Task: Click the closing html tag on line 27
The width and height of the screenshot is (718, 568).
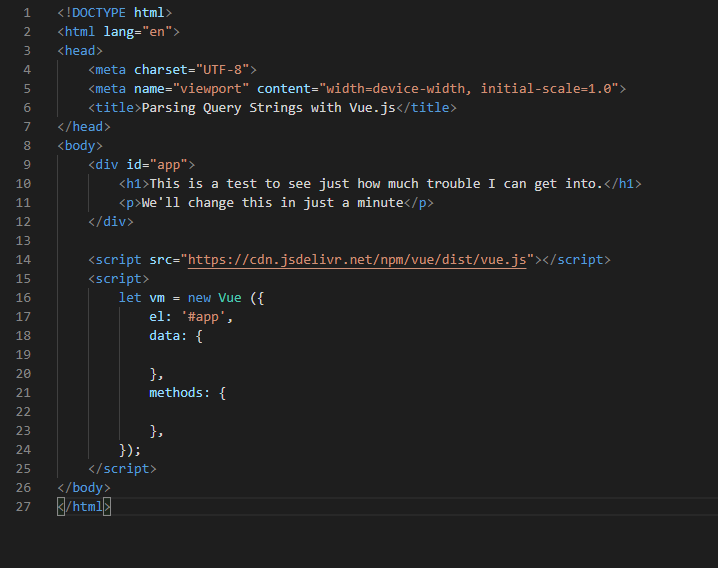Action: (x=84, y=507)
